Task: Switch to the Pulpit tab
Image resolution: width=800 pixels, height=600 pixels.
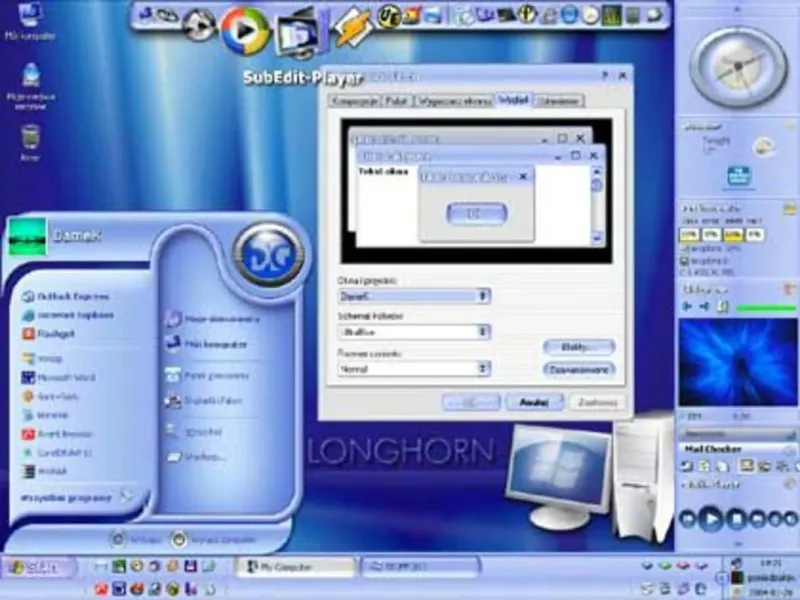Action: coord(397,101)
